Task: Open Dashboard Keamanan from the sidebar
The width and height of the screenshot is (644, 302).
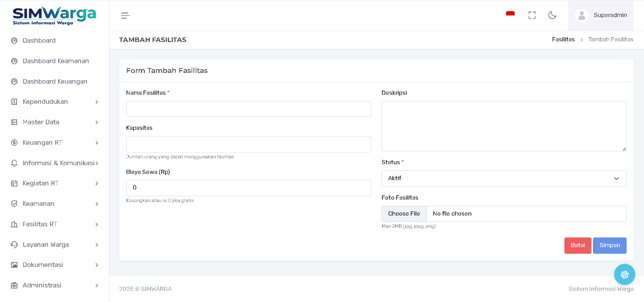Action: [56, 61]
